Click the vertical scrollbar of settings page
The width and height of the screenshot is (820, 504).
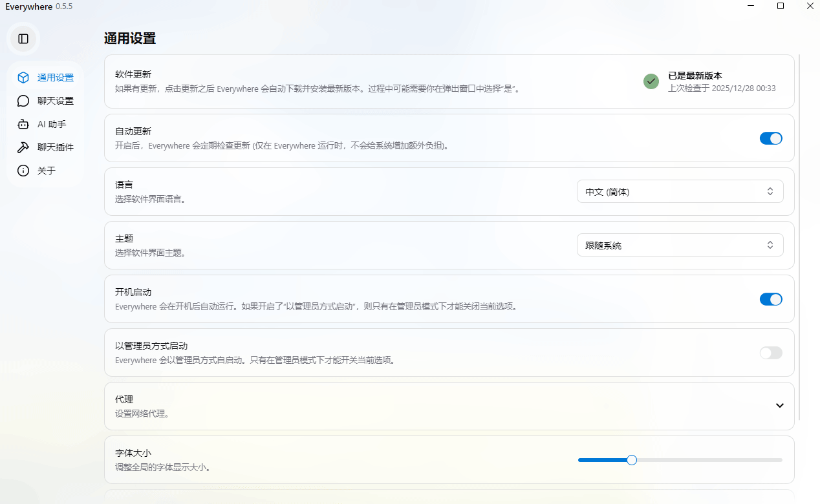click(800, 237)
